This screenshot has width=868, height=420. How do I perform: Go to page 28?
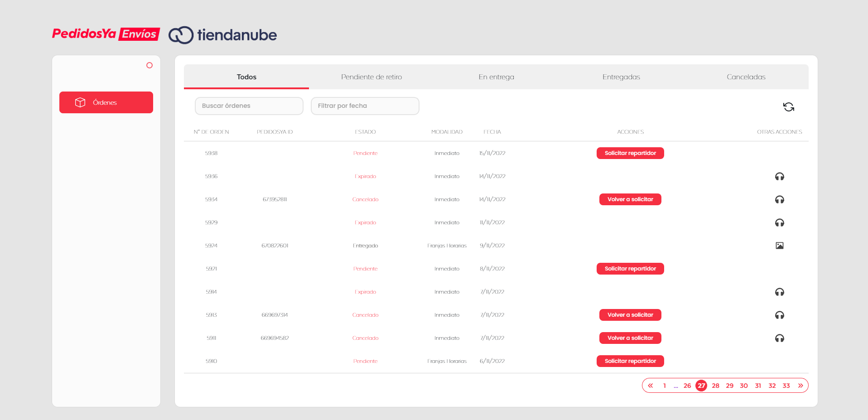(715, 386)
